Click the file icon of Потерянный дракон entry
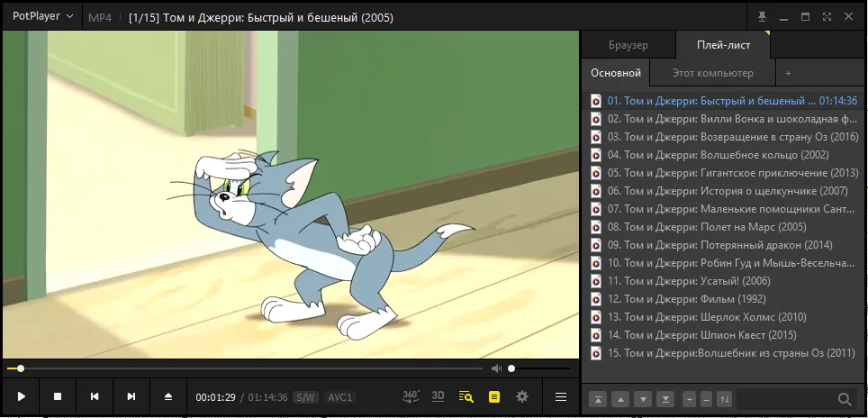This screenshot has width=868, height=418. tap(596, 245)
